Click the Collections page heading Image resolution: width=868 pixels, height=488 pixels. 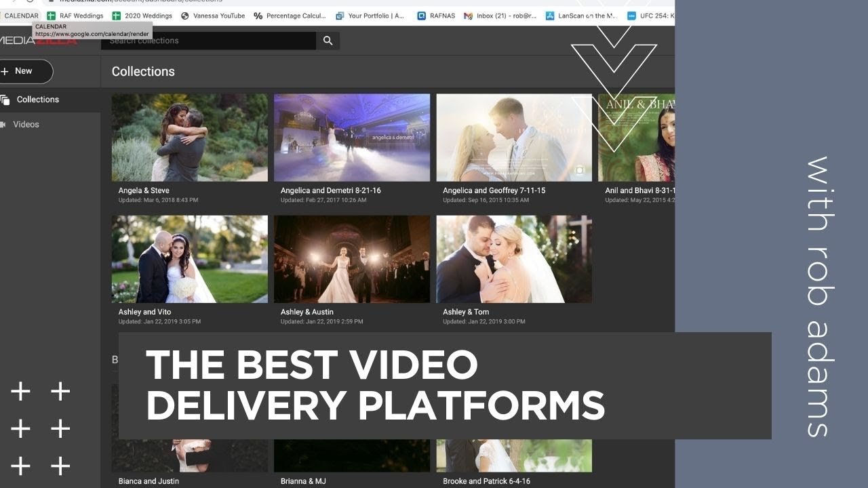pos(143,71)
